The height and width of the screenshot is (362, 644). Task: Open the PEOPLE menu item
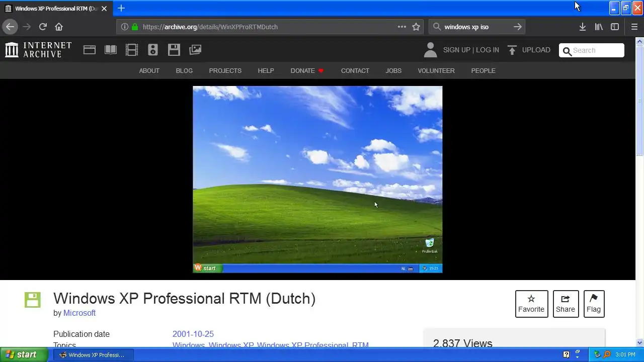coord(484,71)
